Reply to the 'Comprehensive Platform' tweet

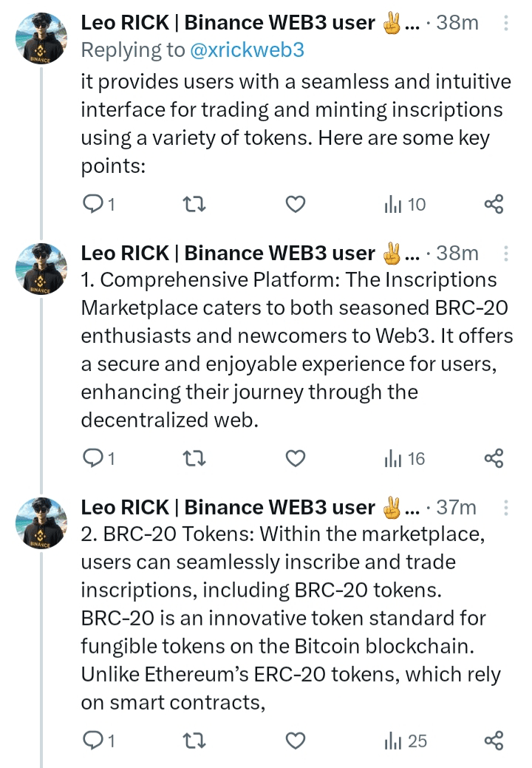coord(92,458)
